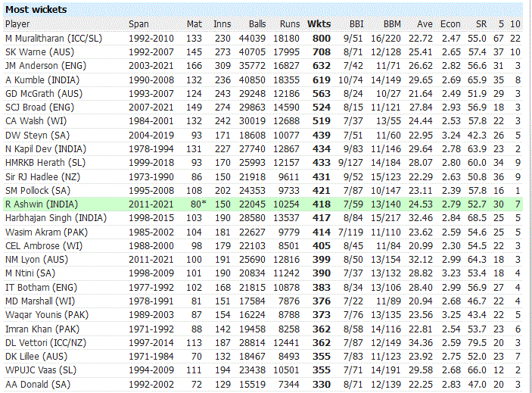The width and height of the screenshot is (532, 393).
Task: Click the 'Econ' column header
Action: (x=450, y=24)
